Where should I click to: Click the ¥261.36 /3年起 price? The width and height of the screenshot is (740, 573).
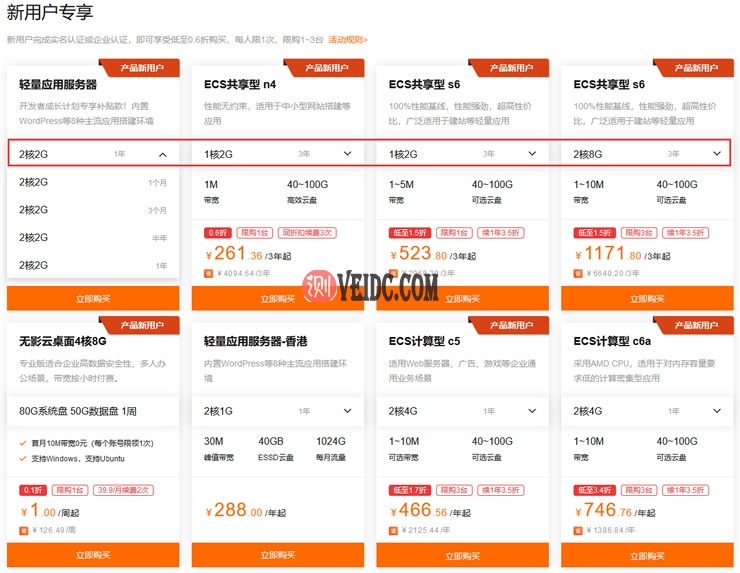click(x=248, y=254)
